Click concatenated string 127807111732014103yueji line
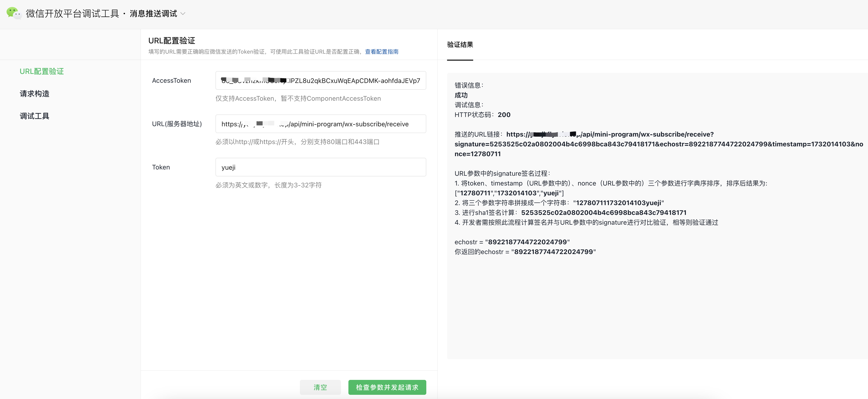This screenshot has width=868, height=399. (559, 203)
